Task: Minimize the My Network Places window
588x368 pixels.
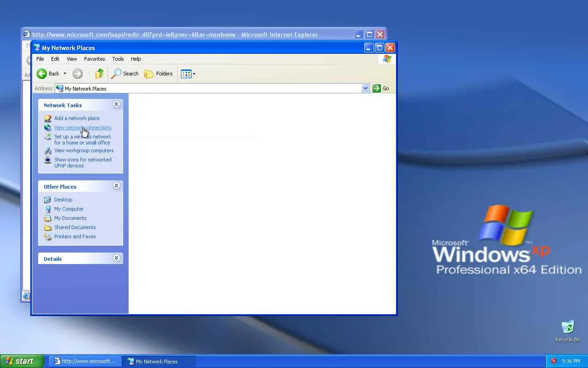Action: (369, 47)
